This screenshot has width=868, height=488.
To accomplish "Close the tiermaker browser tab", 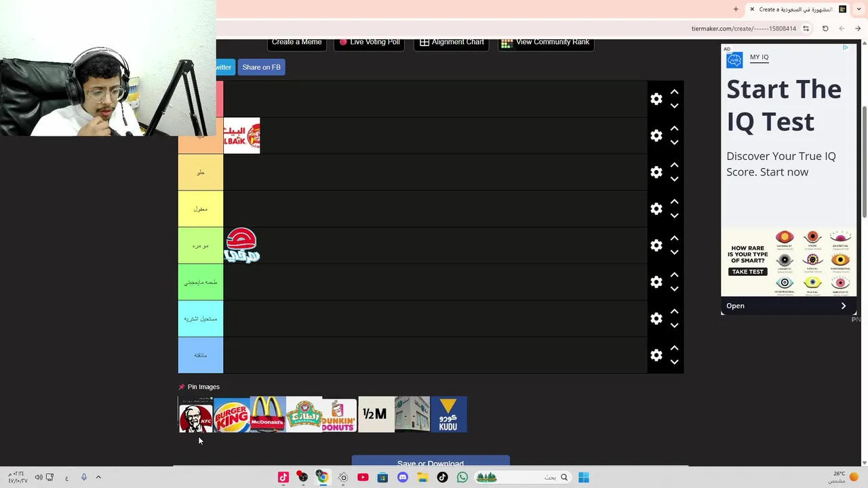I will pos(752,9).
